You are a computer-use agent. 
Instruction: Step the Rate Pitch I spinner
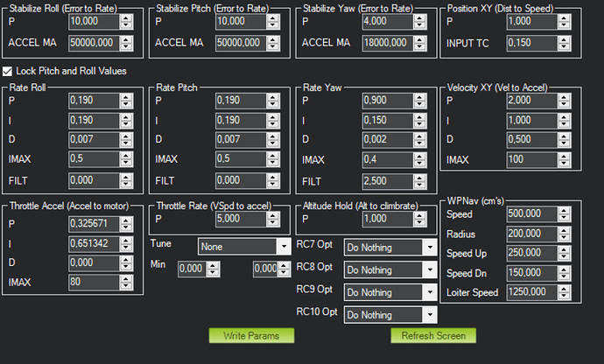(x=273, y=121)
